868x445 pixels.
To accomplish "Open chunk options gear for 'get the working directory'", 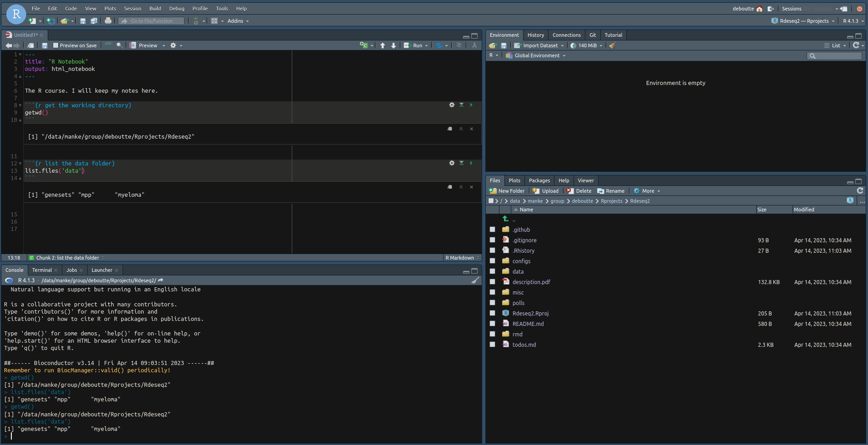I will tap(452, 105).
